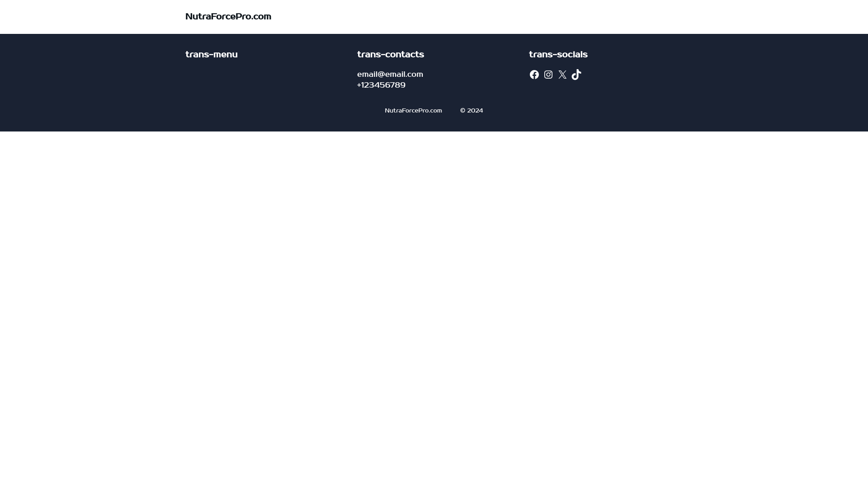Click the +123456789 phone number
The height and width of the screenshot is (488, 868).
click(381, 85)
